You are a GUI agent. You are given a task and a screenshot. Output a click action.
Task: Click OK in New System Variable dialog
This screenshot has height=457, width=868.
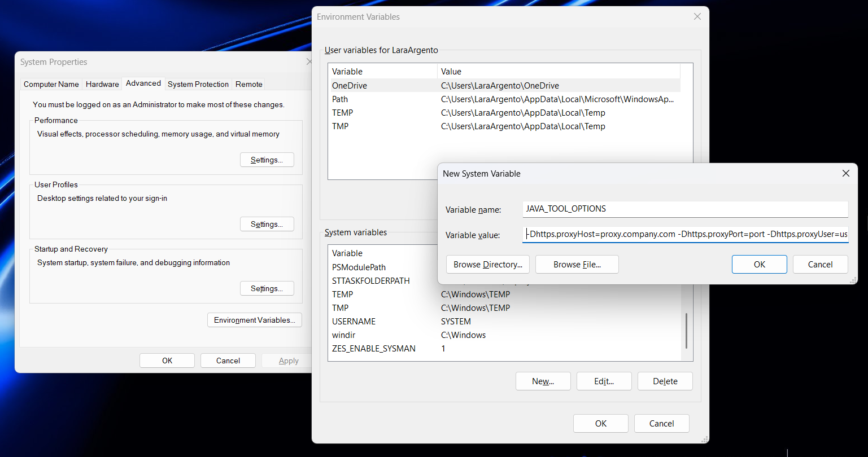[759, 264]
